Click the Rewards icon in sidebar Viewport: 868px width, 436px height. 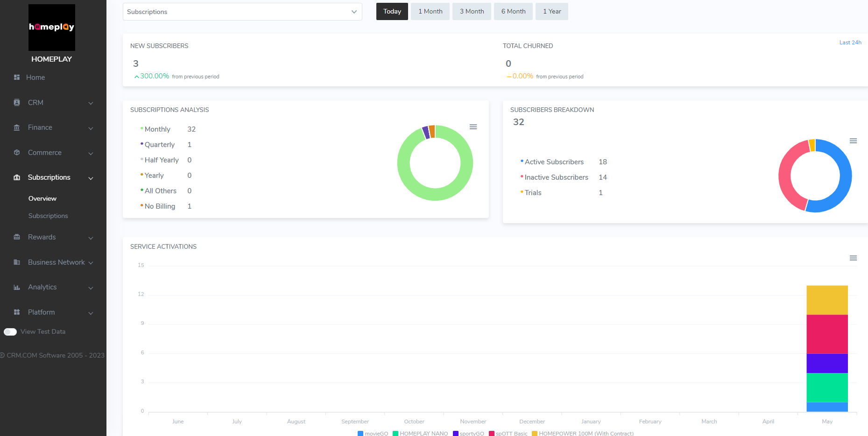click(x=17, y=237)
